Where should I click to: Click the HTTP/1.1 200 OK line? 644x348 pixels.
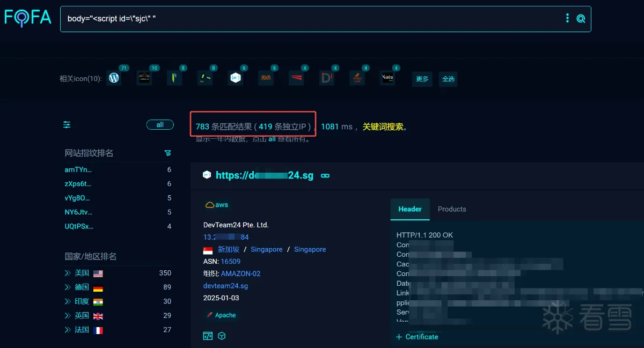[x=425, y=235]
